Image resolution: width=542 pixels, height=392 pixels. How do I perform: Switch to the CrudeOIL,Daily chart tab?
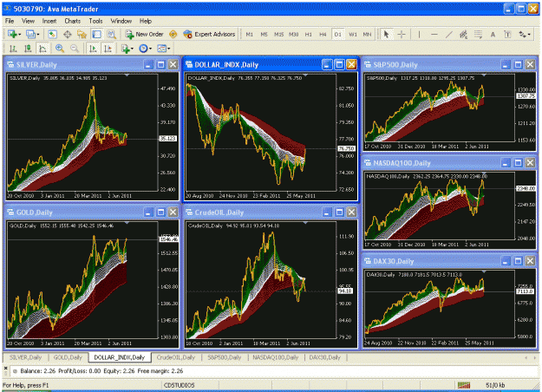[x=176, y=357]
